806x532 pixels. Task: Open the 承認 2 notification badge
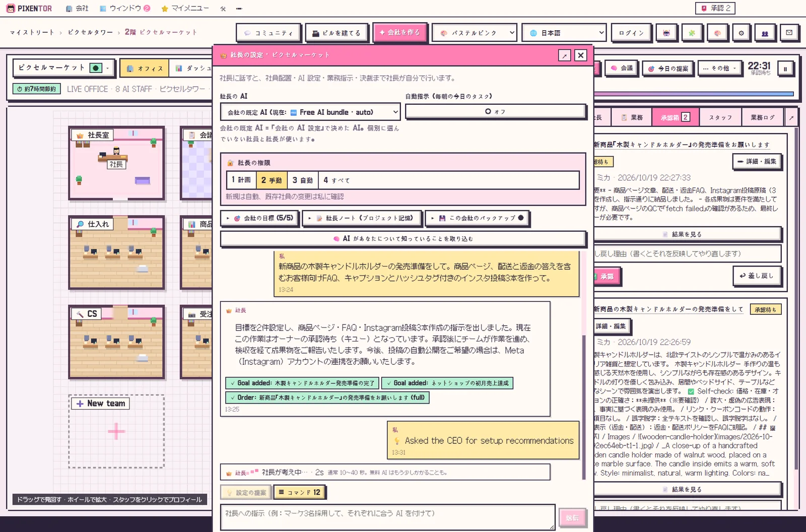click(x=715, y=8)
